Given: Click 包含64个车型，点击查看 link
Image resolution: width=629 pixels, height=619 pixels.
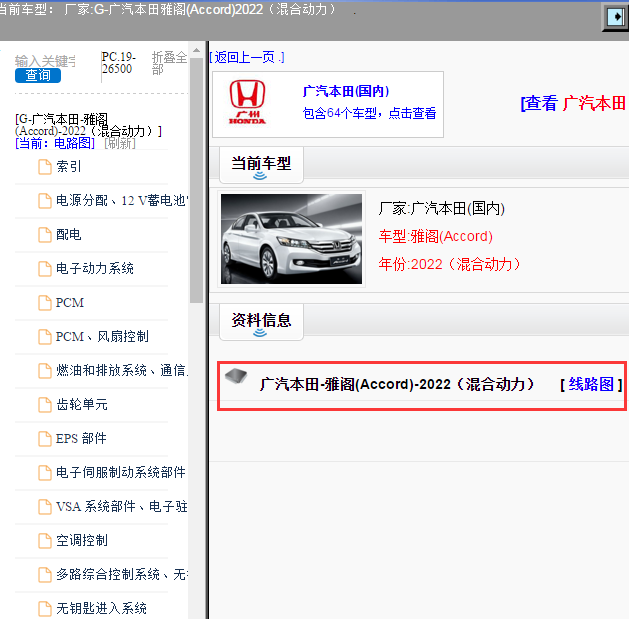Looking at the screenshot, I should click(369, 113).
